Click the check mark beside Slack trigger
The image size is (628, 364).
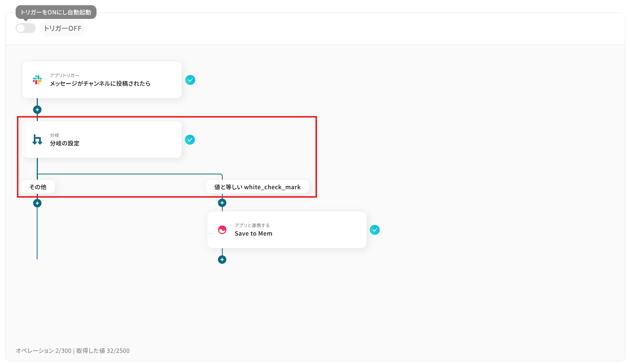[190, 80]
